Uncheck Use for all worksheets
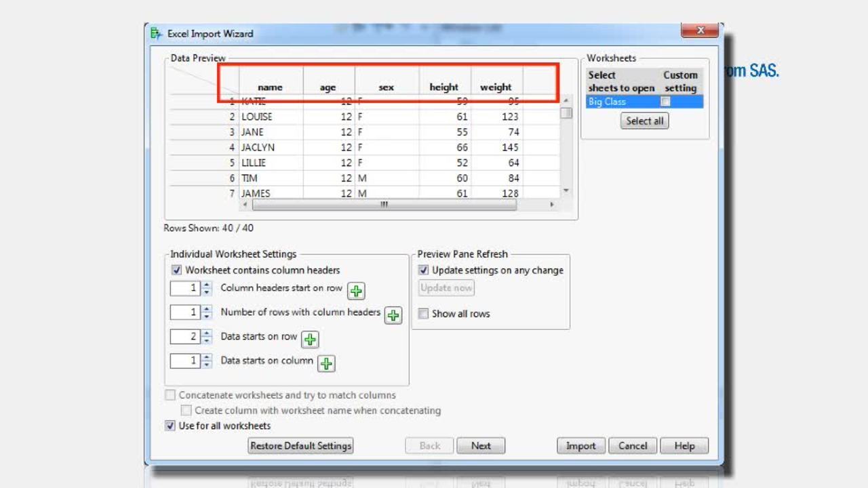 coord(169,426)
